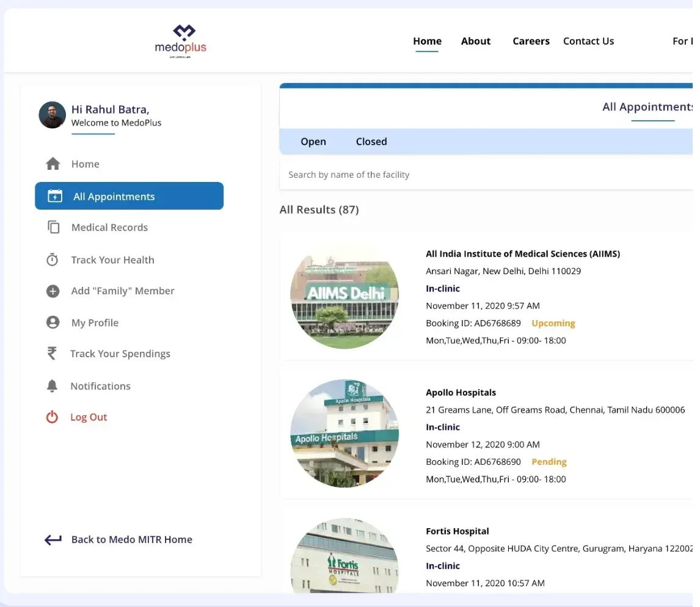Click the Notifications bell icon
This screenshot has width=700, height=607.
tap(52, 385)
